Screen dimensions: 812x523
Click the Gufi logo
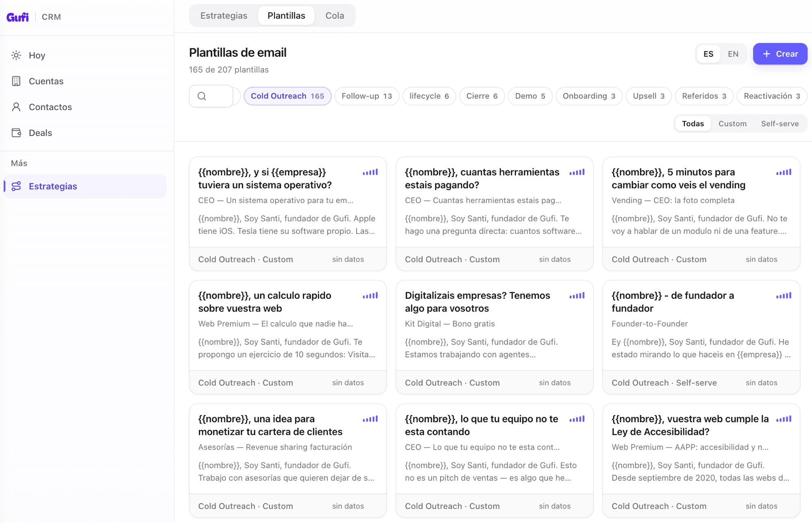[17, 17]
